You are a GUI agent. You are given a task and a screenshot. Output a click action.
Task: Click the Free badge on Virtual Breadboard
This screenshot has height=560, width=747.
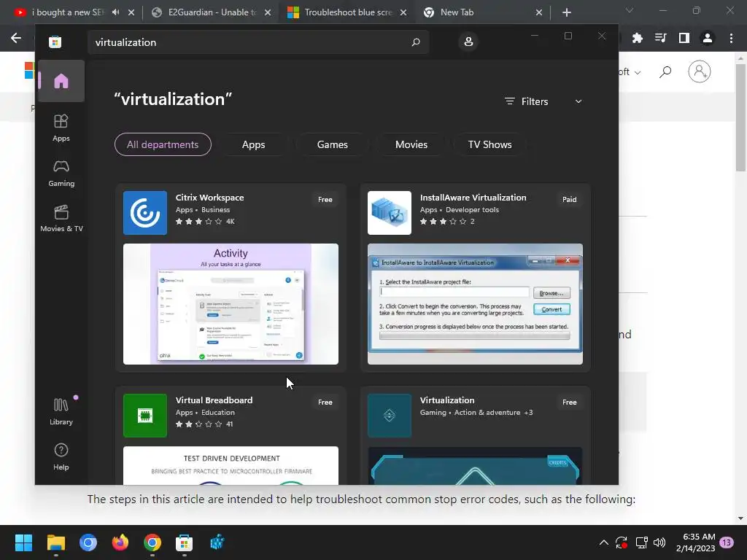click(x=325, y=402)
